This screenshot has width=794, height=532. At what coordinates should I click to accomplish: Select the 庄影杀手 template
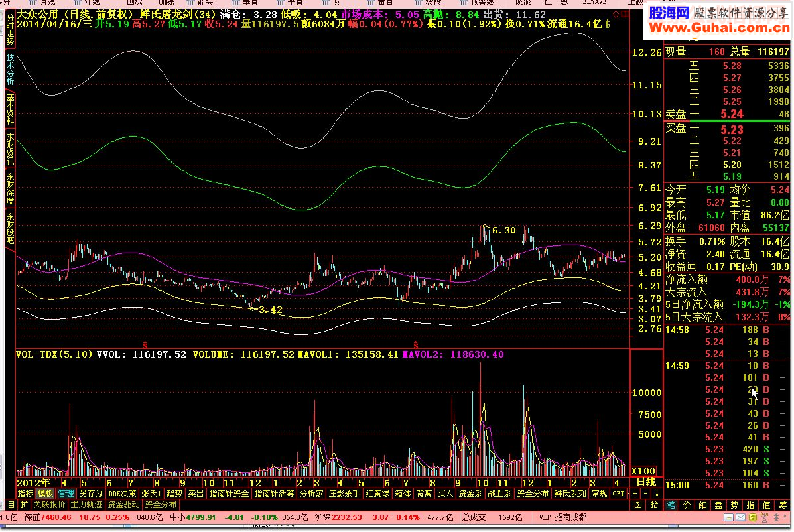(x=344, y=493)
